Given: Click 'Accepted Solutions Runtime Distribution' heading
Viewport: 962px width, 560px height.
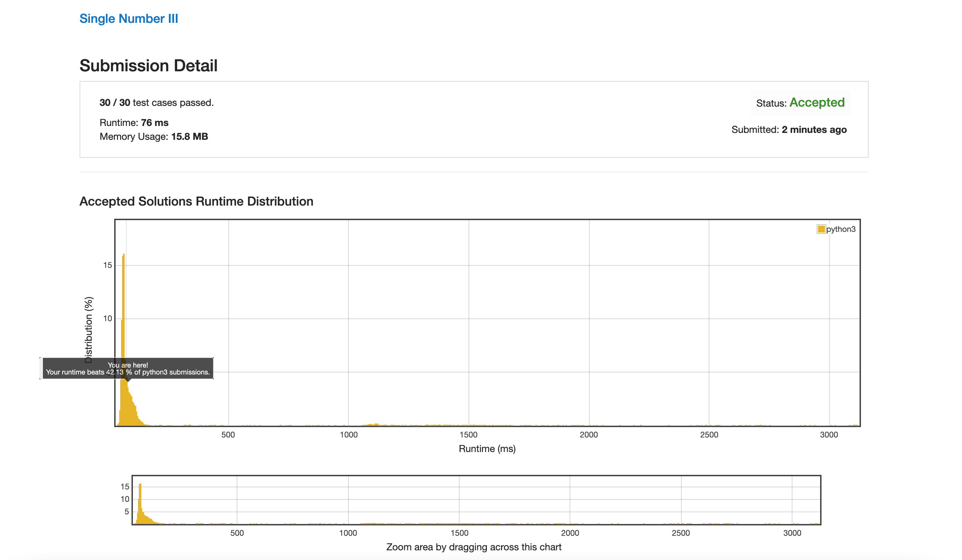Looking at the screenshot, I should coord(196,201).
